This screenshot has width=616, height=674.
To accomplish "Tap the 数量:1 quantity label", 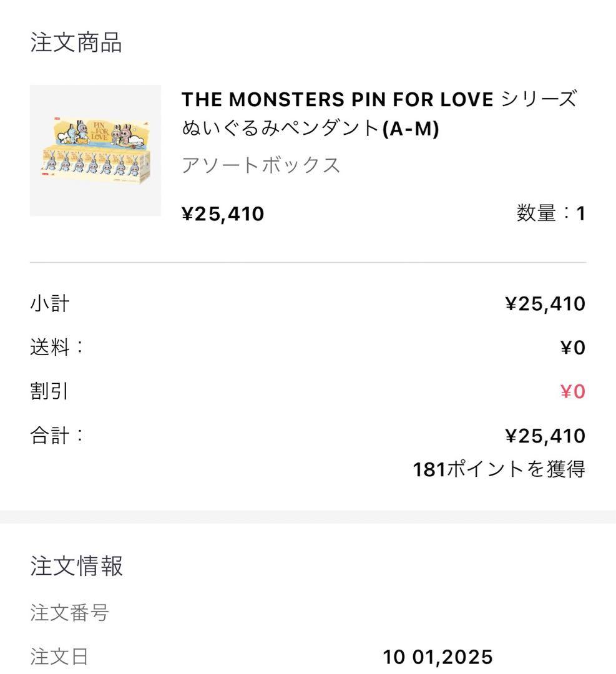I will (550, 214).
